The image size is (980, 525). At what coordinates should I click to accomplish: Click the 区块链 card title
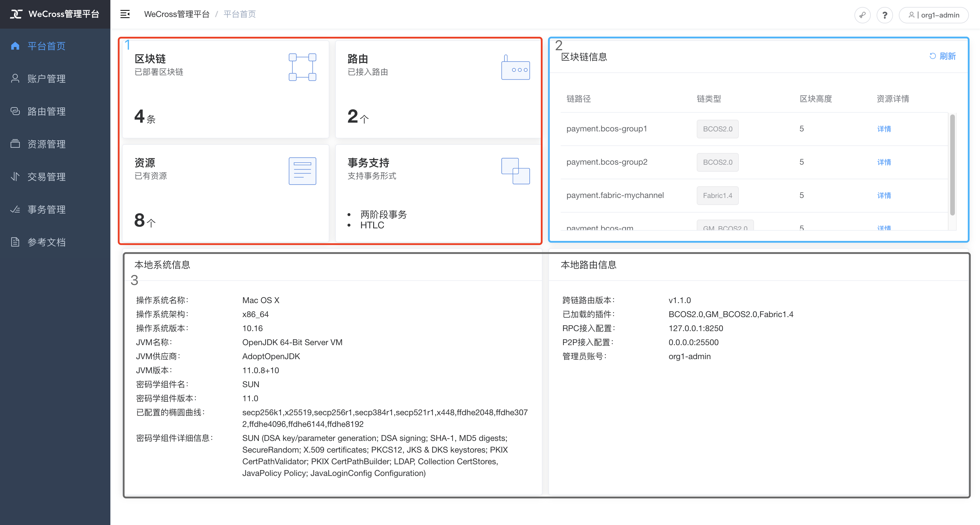click(150, 59)
